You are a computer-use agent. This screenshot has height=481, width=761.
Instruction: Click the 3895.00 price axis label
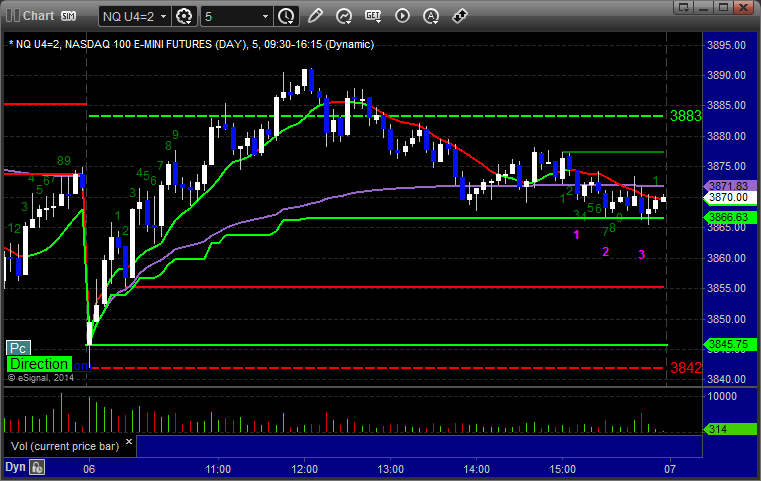(727, 45)
